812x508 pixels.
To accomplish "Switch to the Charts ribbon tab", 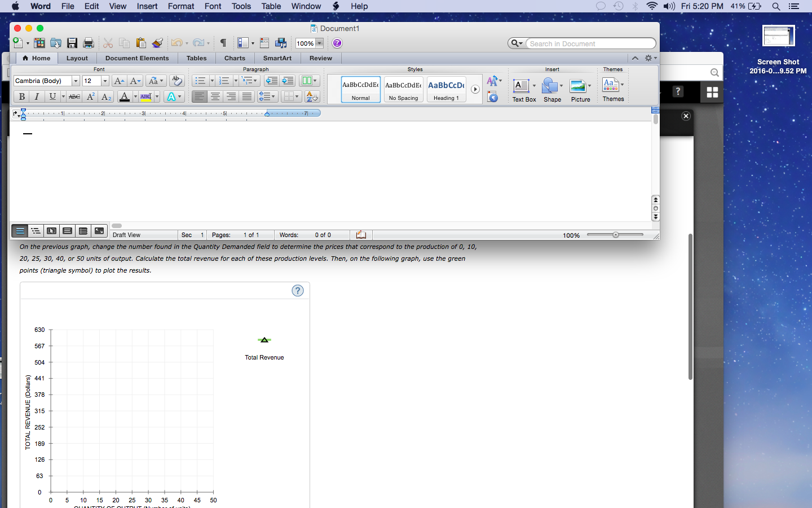I will 235,58.
